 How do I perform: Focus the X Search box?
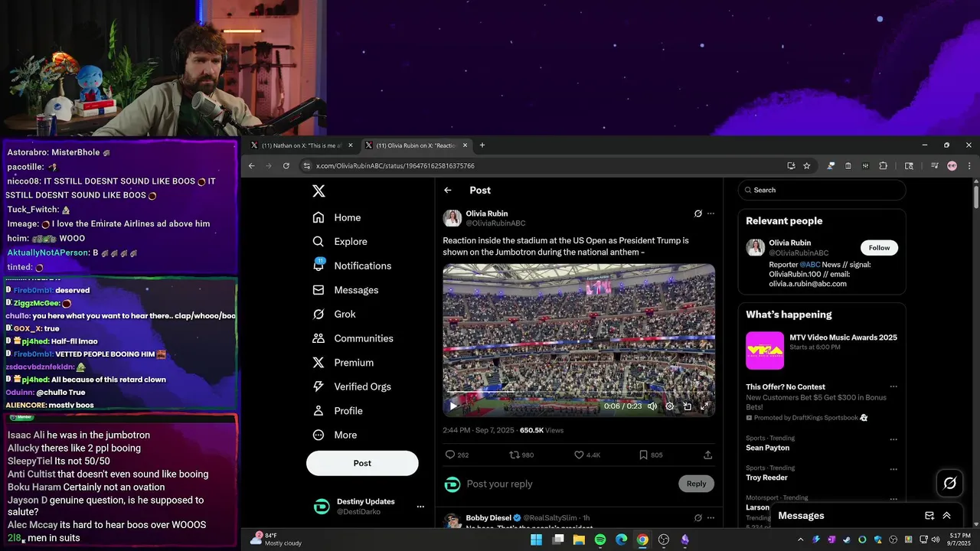pyautogui.click(x=822, y=190)
